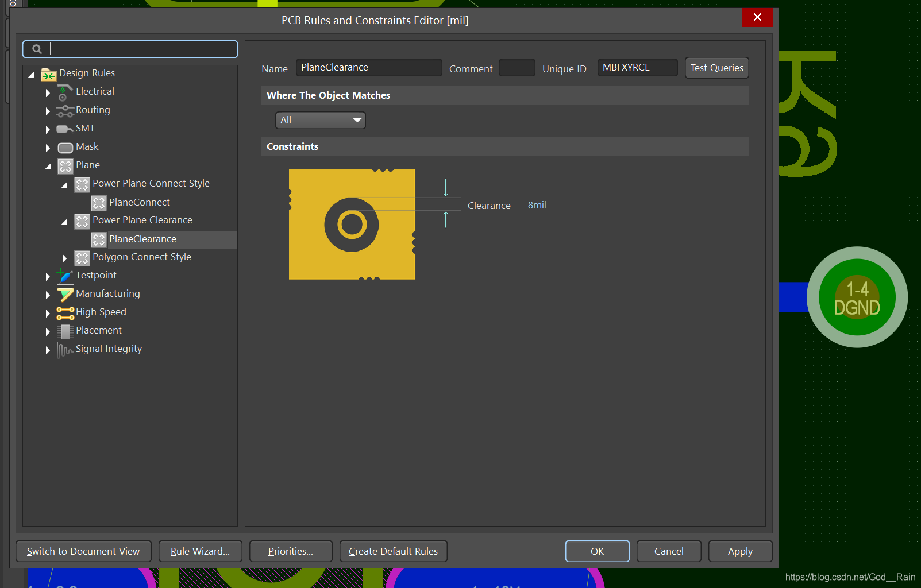921x588 pixels.
Task: Collapse the Design Rules root node
Action: pyautogui.click(x=32, y=75)
